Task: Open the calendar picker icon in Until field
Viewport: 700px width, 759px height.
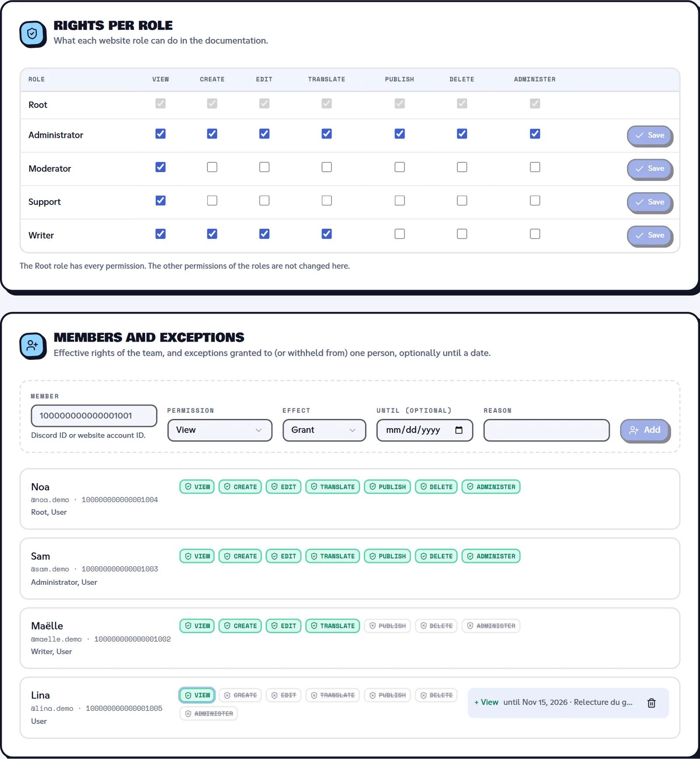Action: 459,430
